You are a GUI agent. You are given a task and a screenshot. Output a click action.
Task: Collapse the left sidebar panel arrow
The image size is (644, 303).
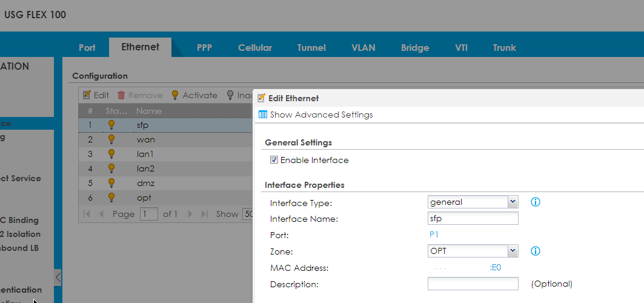coord(58,278)
